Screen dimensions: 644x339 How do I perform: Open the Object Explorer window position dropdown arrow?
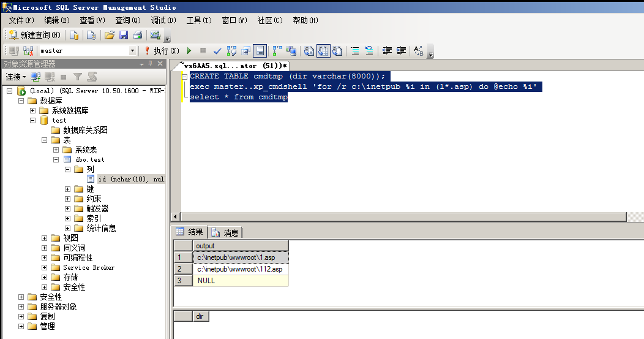[141, 64]
